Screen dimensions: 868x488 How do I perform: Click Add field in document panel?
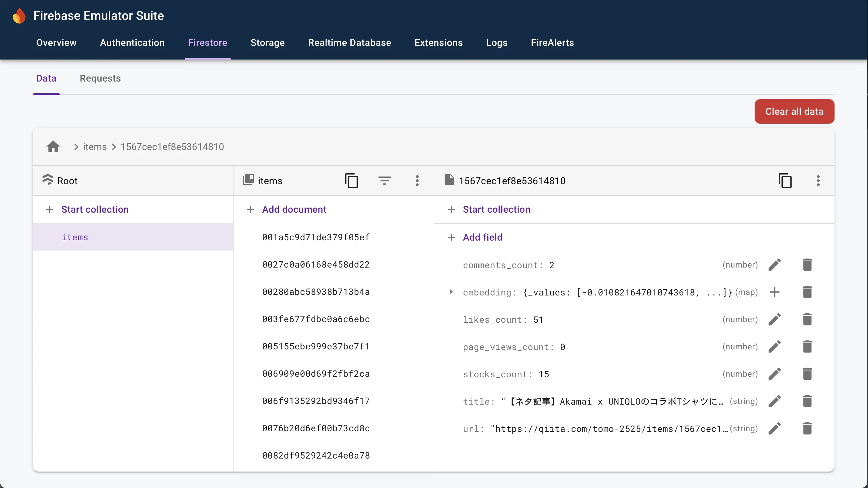click(x=482, y=237)
